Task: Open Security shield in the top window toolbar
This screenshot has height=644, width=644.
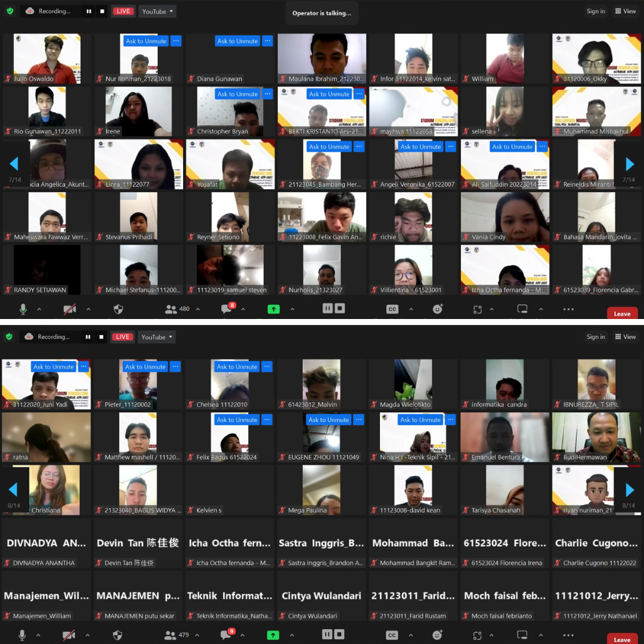Action: click(118, 309)
